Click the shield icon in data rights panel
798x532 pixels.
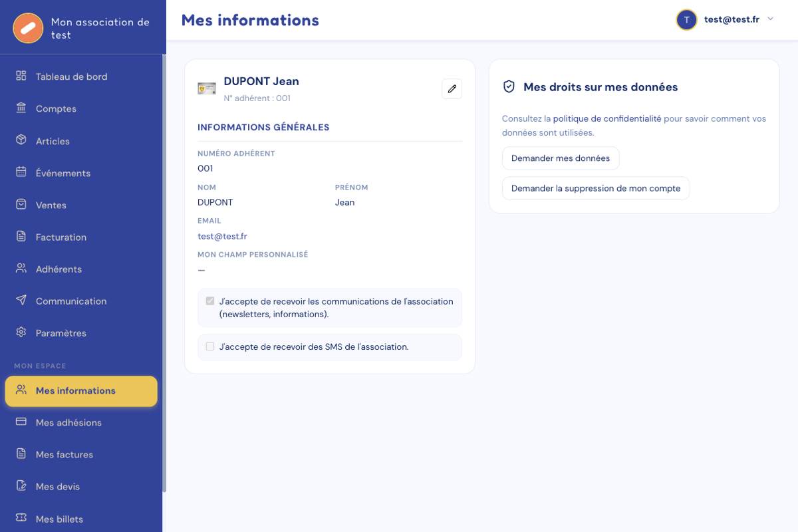(x=509, y=86)
